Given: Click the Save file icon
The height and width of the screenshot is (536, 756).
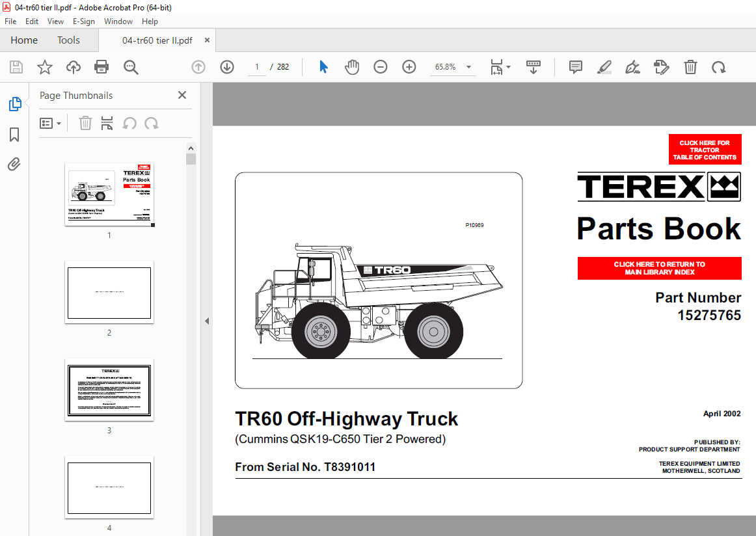Looking at the screenshot, I should click(16, 67).
